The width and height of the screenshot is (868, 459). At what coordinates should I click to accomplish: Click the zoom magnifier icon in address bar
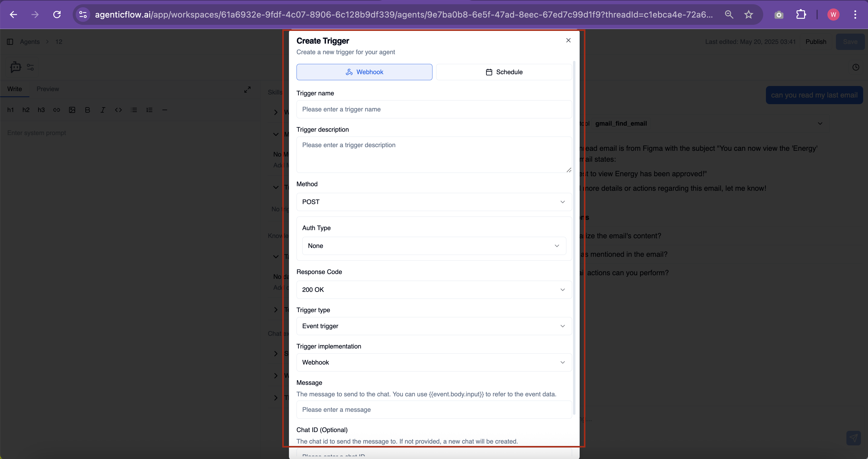(729, 15)
